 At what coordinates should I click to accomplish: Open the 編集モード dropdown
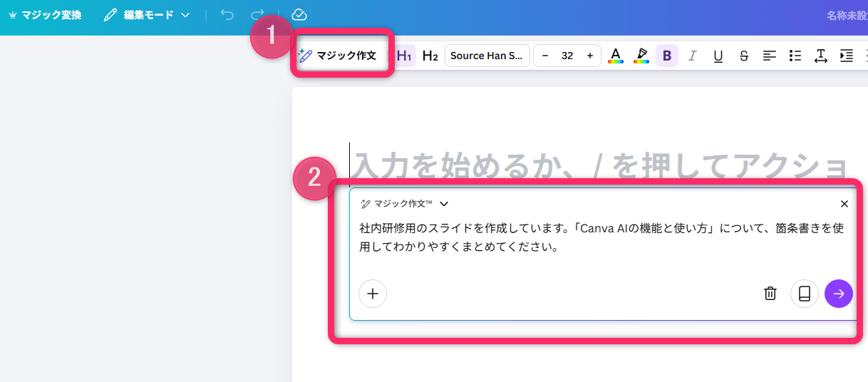[x=147, y=15]
